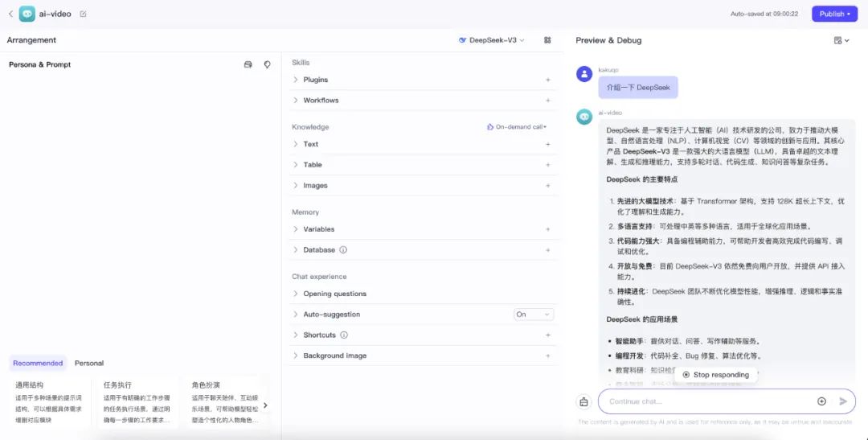The width and height of the screenshot is (868, 440).
Task: Expand the Background image section
Action: tap(296, 356)
